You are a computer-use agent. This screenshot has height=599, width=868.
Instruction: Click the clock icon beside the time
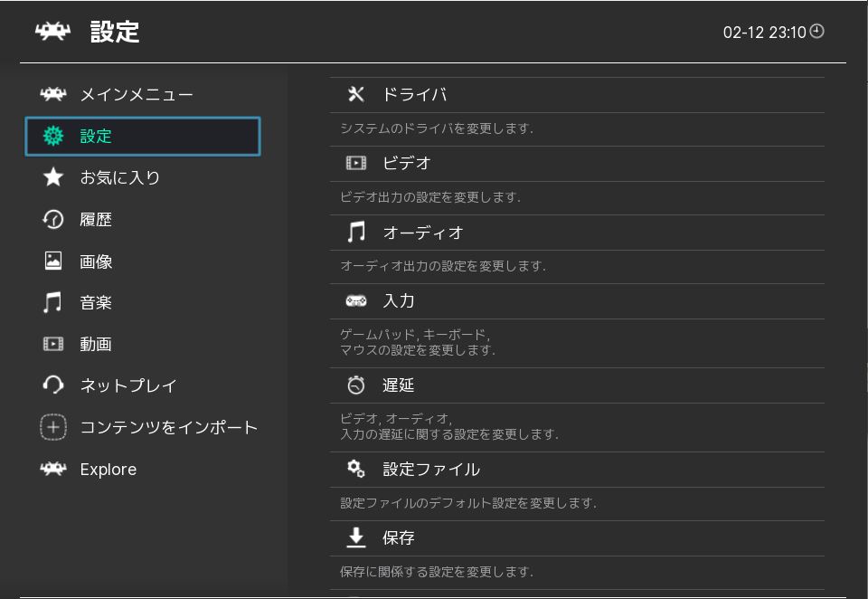click(x=817, y=32)
